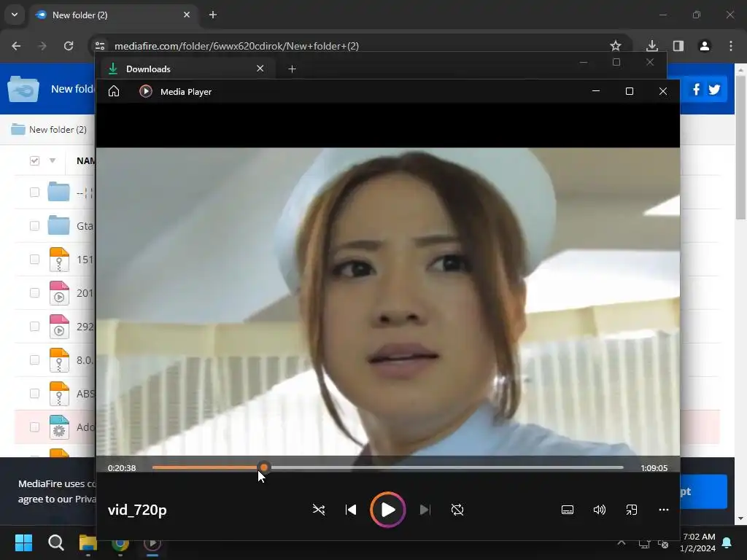Reload the MediaFire page
The height and width of the screenshot is (560, 747).
[69, 46]
